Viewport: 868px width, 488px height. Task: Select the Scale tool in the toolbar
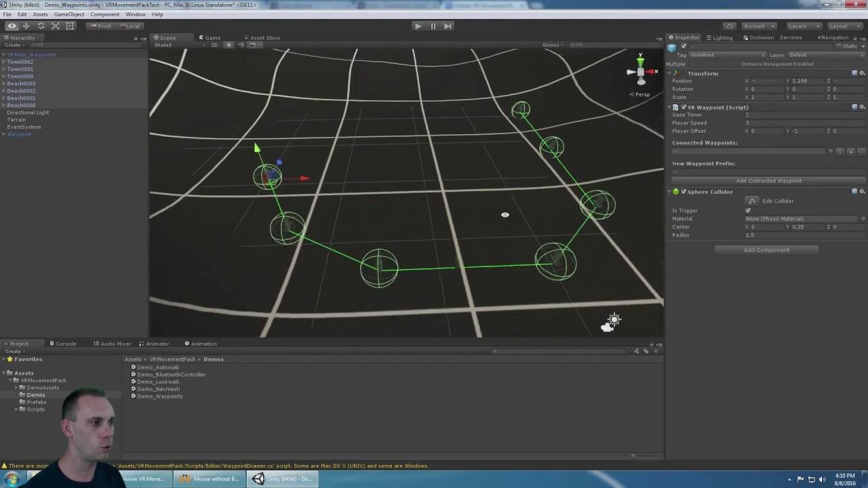point(56,26)
